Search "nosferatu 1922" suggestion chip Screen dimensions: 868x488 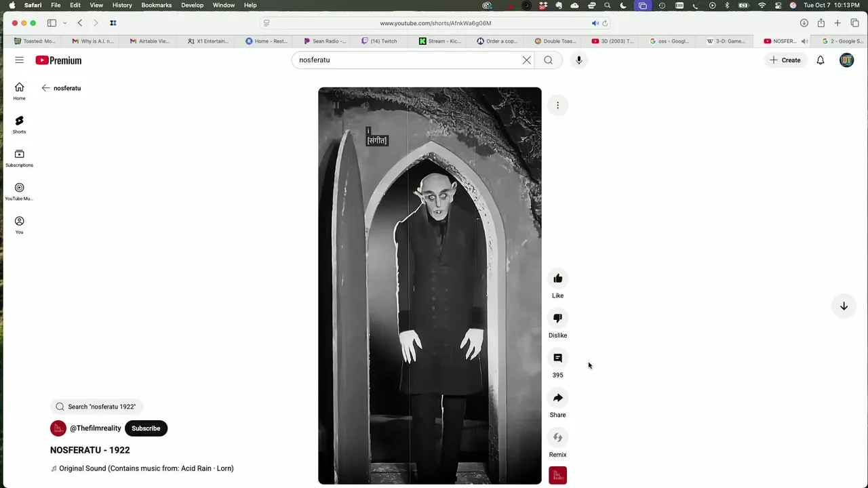point(96,407)
